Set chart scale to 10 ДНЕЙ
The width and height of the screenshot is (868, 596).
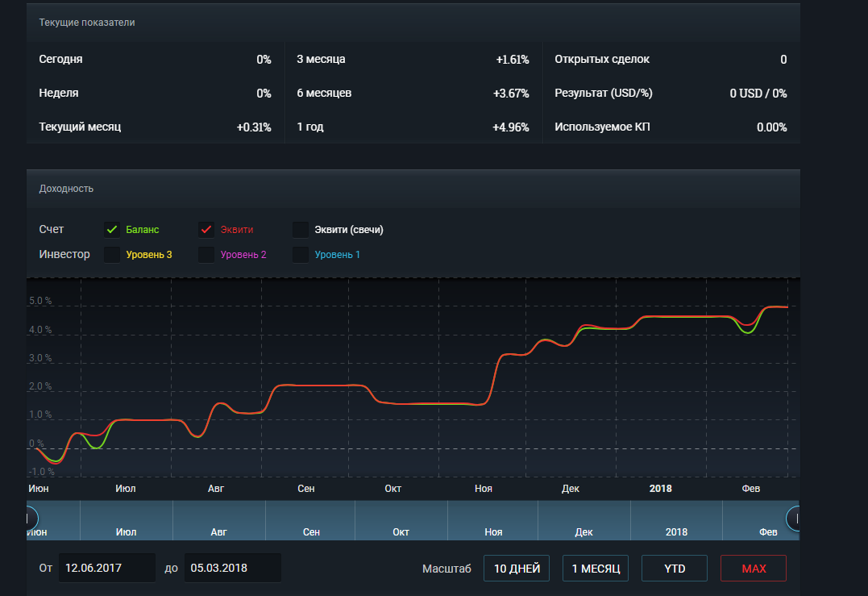[x=517, y=569]
